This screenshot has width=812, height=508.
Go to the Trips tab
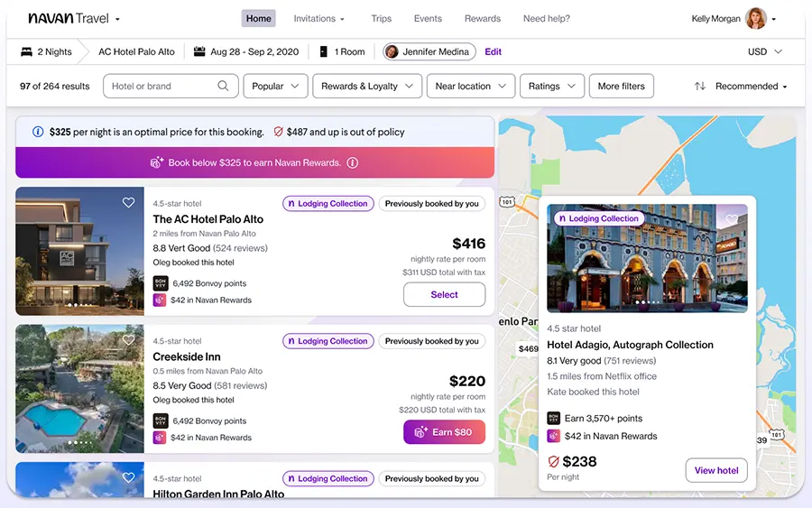pos(381,19)
